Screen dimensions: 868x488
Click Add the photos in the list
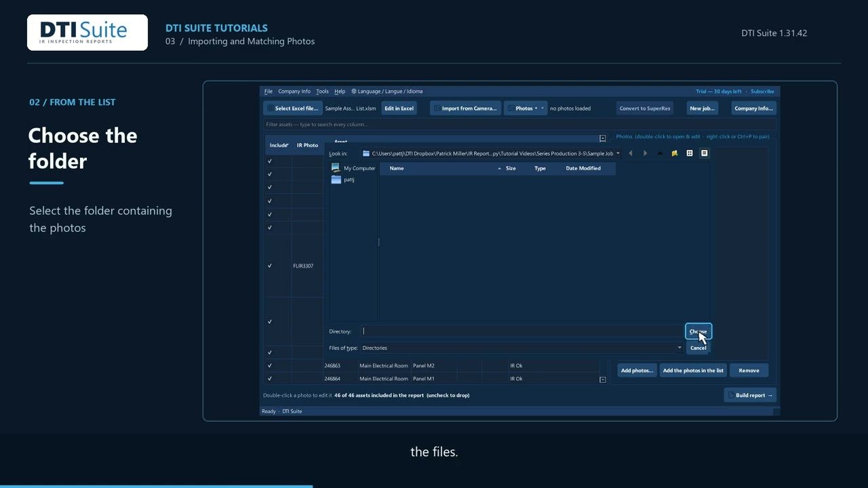point(693,371)
